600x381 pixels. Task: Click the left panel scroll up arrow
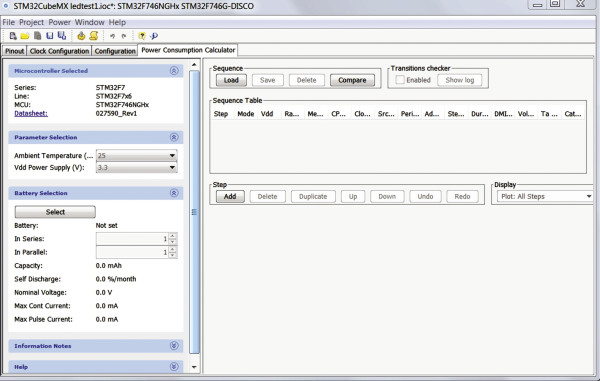tap(194, 65)
